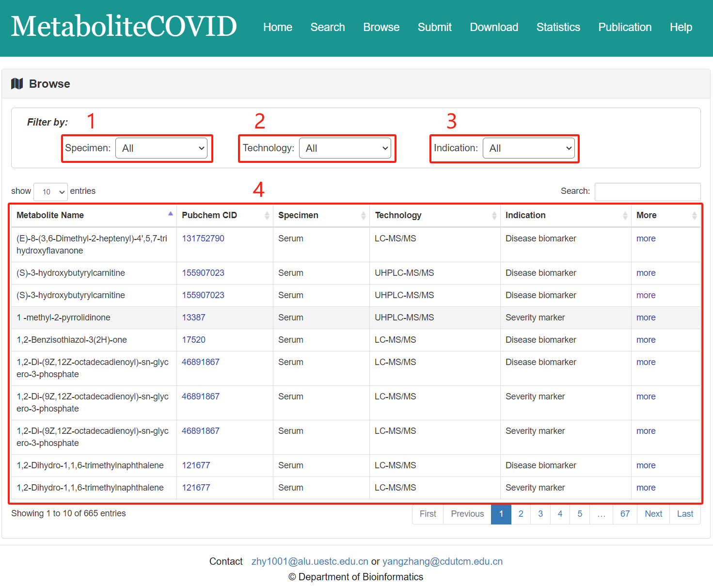Viewport: 713px width, 588px height.
Task: Expand the Technology filter dropdown
Action: (345, 148)
